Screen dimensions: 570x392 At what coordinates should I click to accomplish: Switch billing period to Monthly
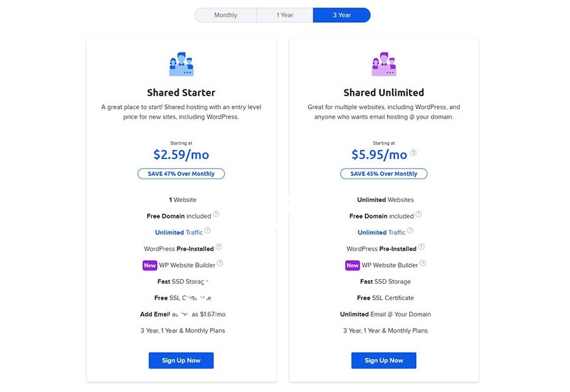(x=225, y=15)
